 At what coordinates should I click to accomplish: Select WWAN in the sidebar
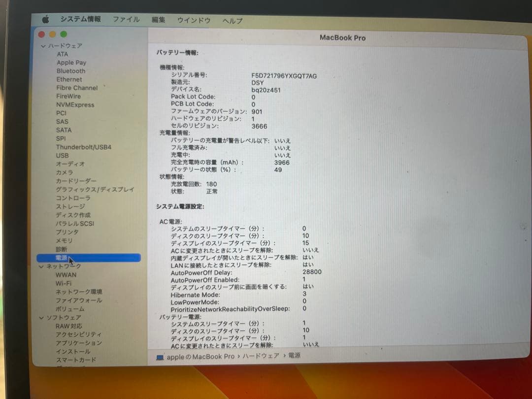[66, 275]
